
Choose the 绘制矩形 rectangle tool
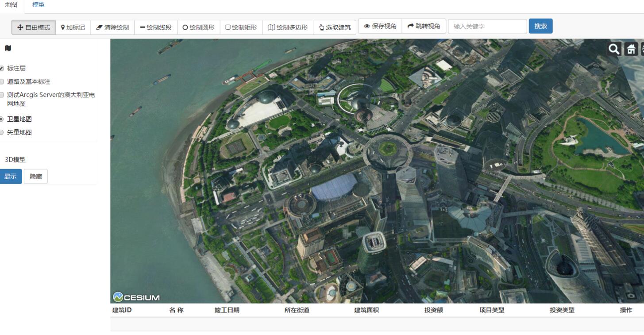(241, 27)
